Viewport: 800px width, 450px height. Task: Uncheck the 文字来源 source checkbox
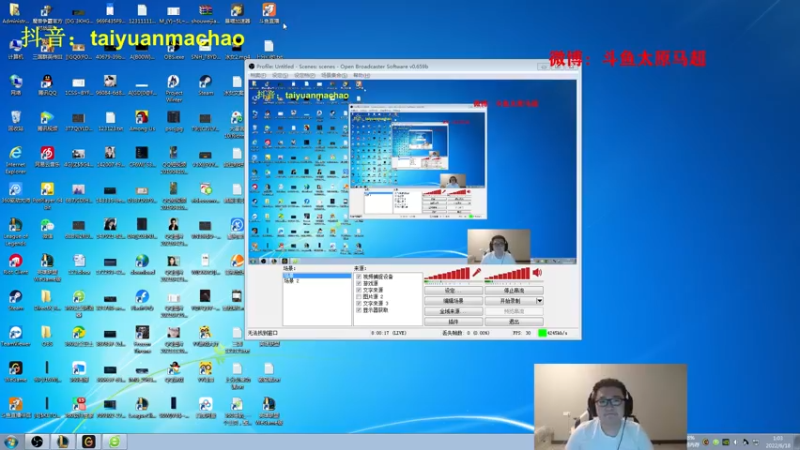(x=359, y=290)
